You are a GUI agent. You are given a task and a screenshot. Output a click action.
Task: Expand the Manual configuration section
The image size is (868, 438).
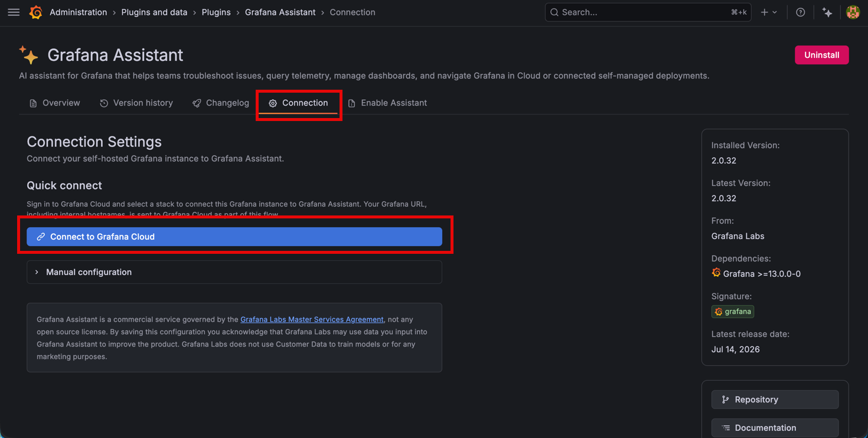point(234,272)
